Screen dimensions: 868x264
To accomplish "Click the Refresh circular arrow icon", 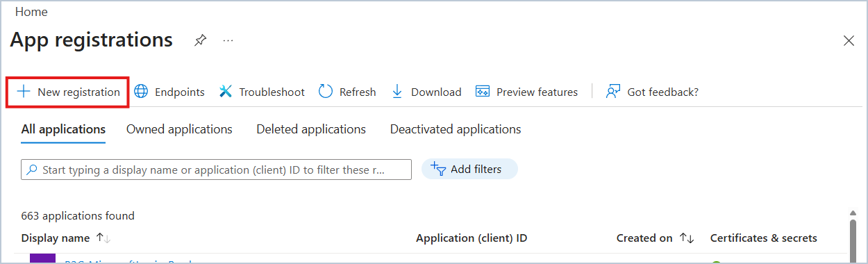I will [326, 92].
